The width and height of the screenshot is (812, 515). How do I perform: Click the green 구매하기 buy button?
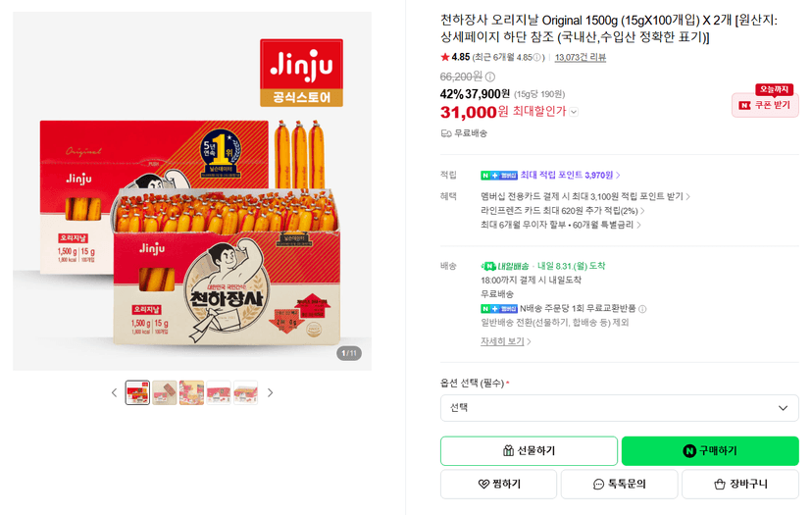[x=710, y=451]
